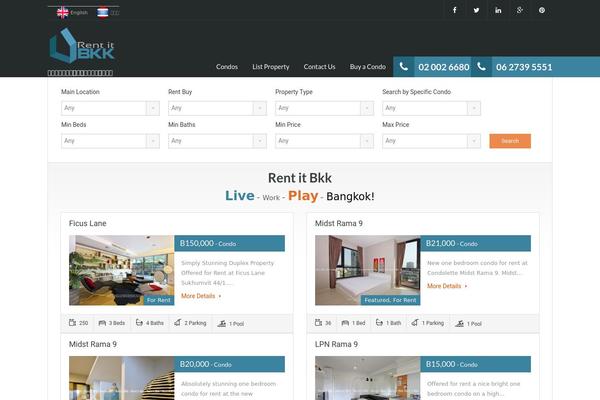The image size is (600, 400).
Task: Open the Contact Us menu item
Action: [320, 67]
